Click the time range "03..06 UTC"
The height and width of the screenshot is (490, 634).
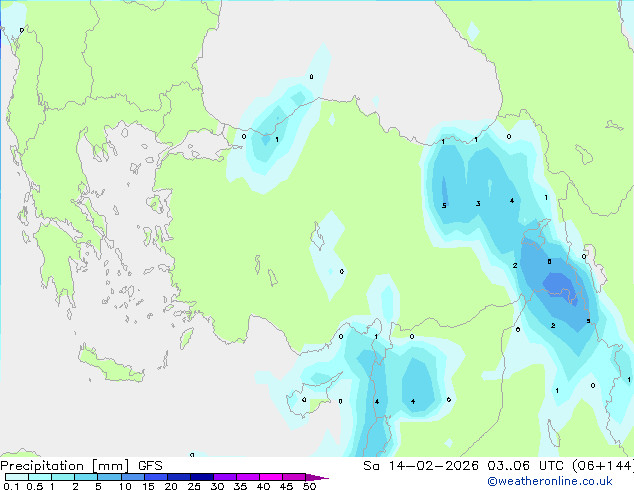click(525, 466)
